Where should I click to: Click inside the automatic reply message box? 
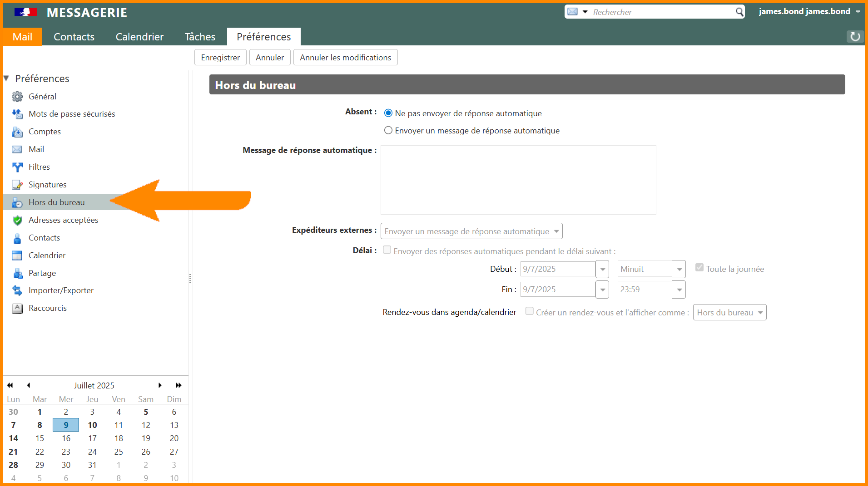(518, 180)
